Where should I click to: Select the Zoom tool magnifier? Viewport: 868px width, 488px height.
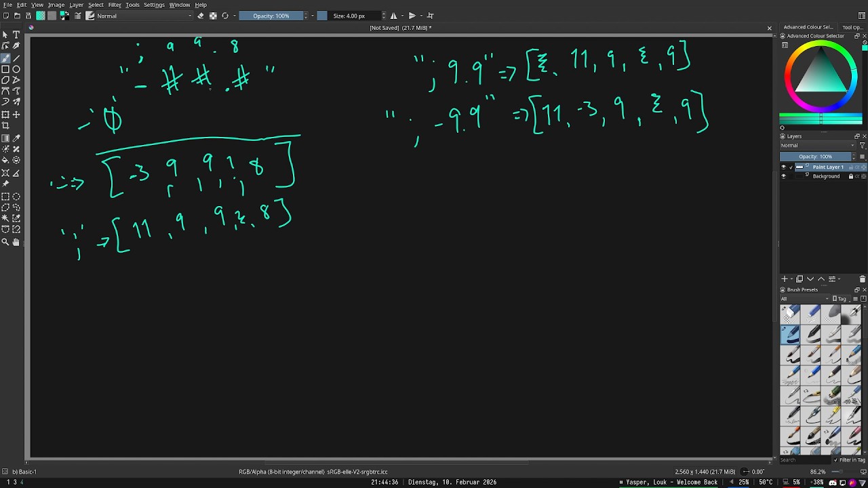tap(5, 241)
